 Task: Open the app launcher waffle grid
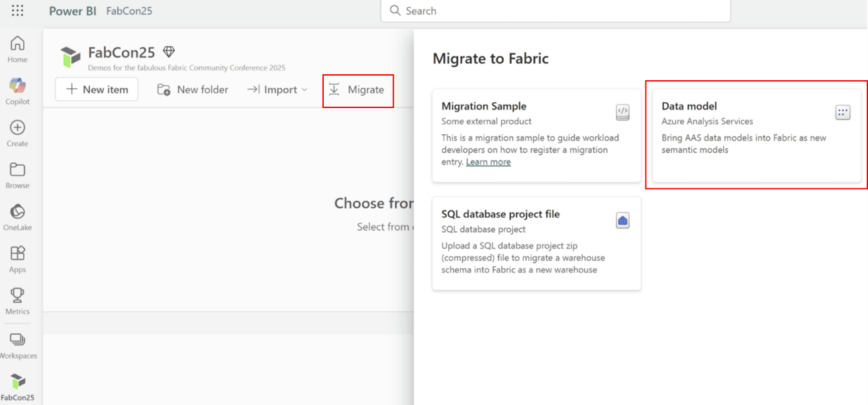coord(18,11)
